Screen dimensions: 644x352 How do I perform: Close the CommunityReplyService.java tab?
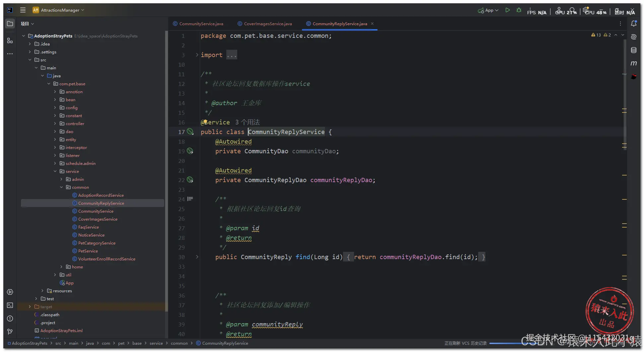pos(372,24)
